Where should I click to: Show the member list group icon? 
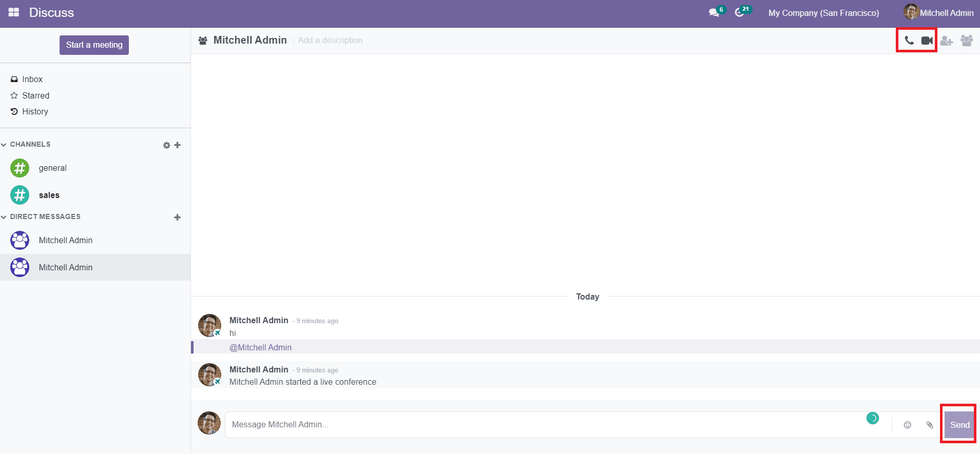coord(967,41)
